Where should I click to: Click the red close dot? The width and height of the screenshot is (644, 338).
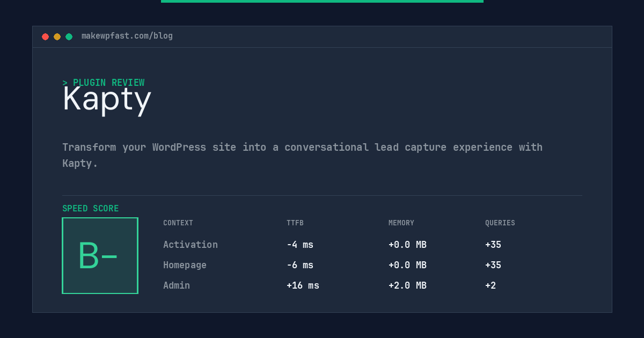(x=45, y=36)
